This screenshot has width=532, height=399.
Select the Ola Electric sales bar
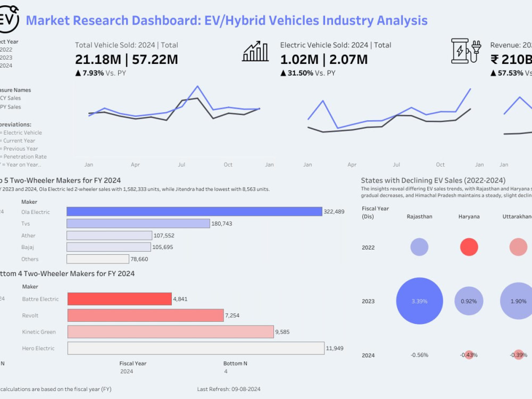[x=193, y=211]
